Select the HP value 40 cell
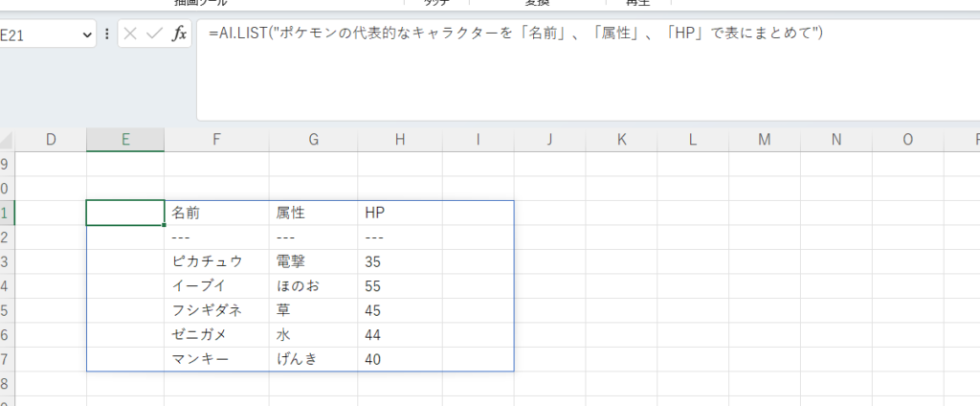The image size is (980, 406). pos(400,359)
